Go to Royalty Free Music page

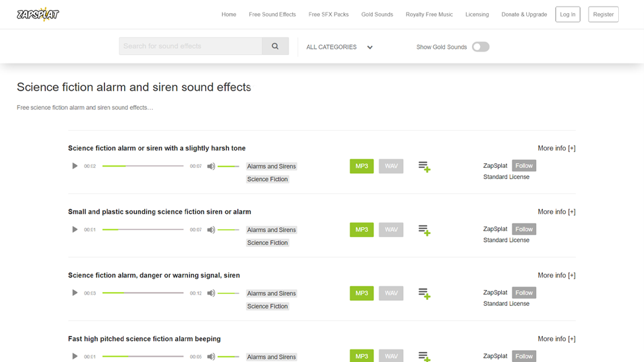(429, 15)
